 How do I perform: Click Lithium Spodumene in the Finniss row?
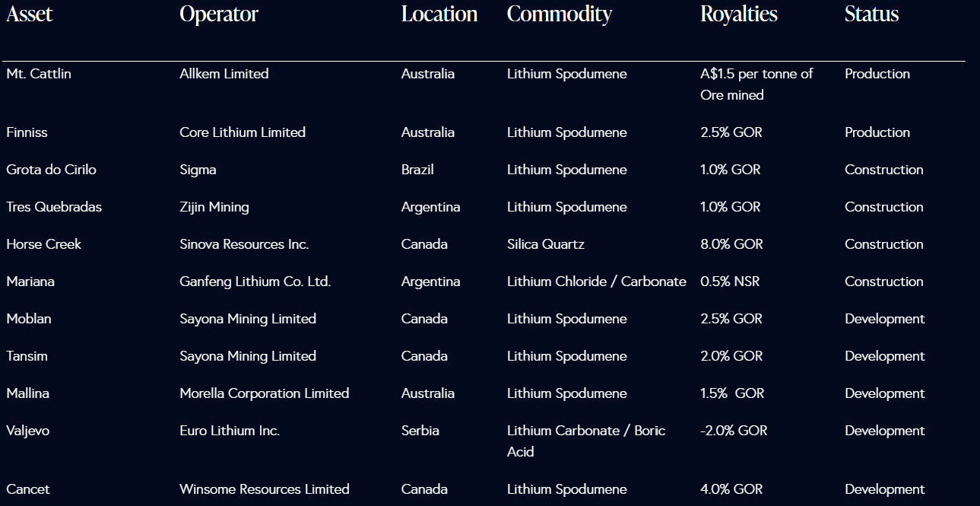tap(567, 132)
